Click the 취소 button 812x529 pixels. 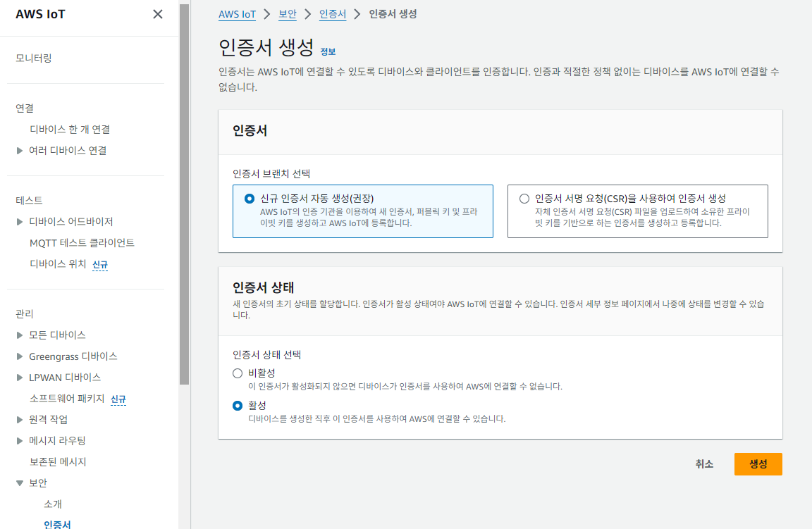tap(704, 463)
